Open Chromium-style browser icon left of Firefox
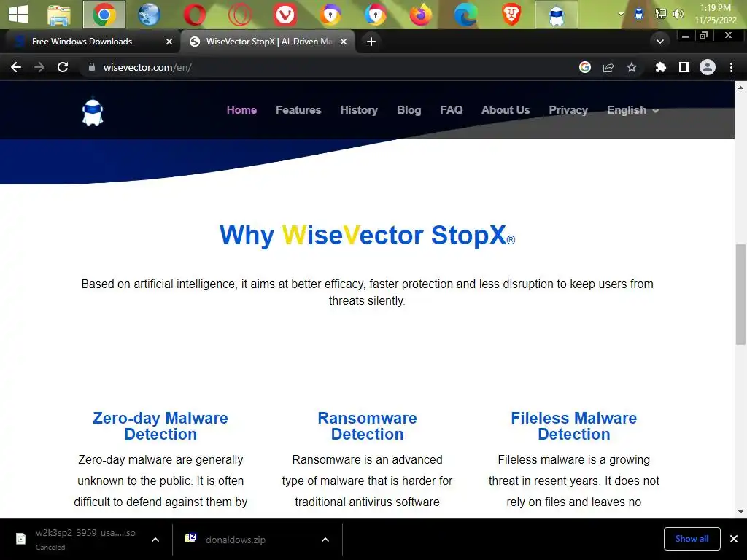747x560 pixels. click(x=376, y=15)
